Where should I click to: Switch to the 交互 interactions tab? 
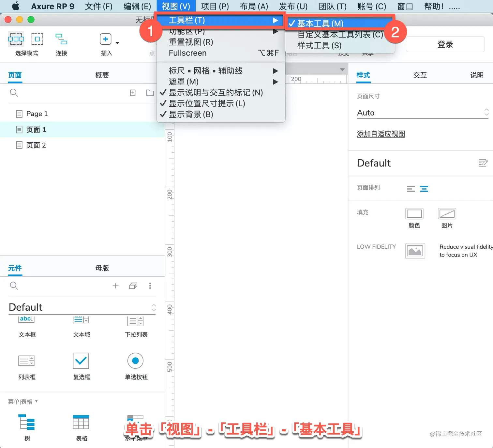coord(420,75)
